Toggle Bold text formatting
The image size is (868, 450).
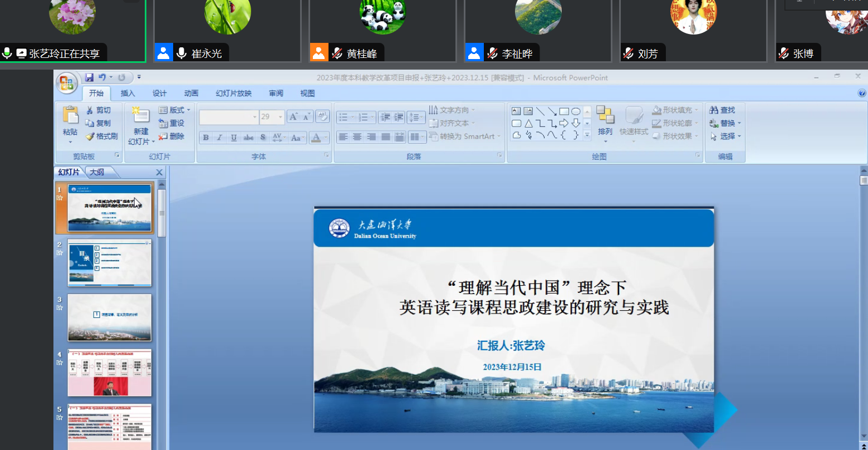tap(206, 138)
